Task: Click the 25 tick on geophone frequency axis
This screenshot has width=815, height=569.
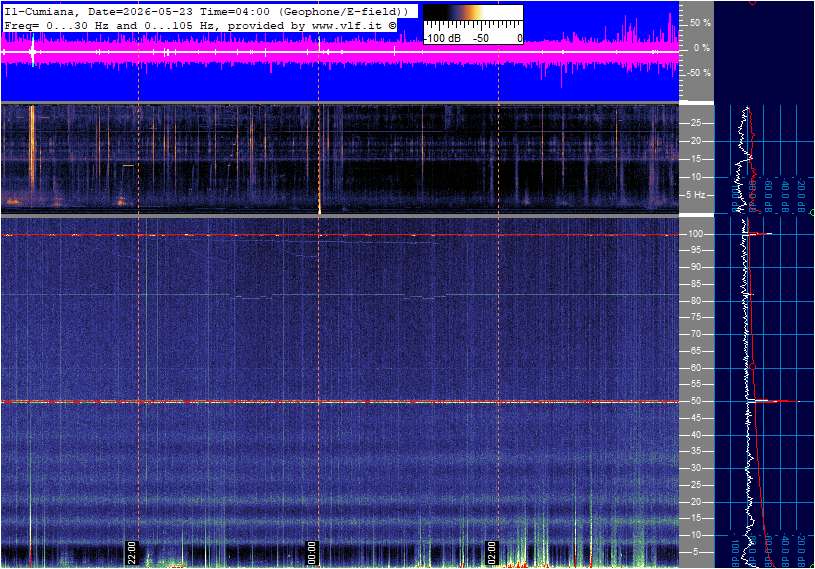Action: point(695,123)
